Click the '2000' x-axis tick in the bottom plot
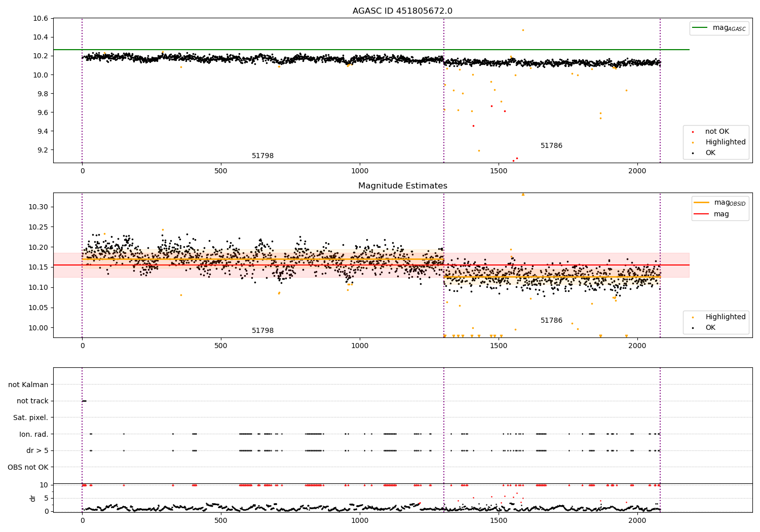Image resolution: width=760 pixels, height=532 pixels. (x=637, y=520)
